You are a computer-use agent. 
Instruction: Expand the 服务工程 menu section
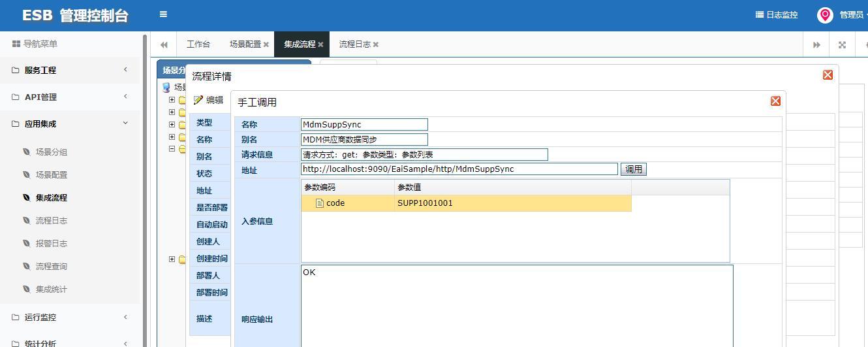70,70
